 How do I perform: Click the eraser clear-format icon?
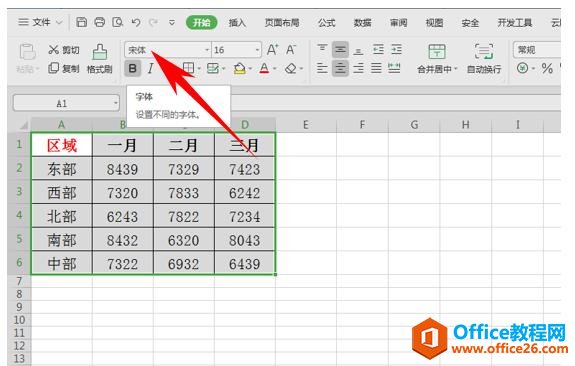(x=291, y=68)
